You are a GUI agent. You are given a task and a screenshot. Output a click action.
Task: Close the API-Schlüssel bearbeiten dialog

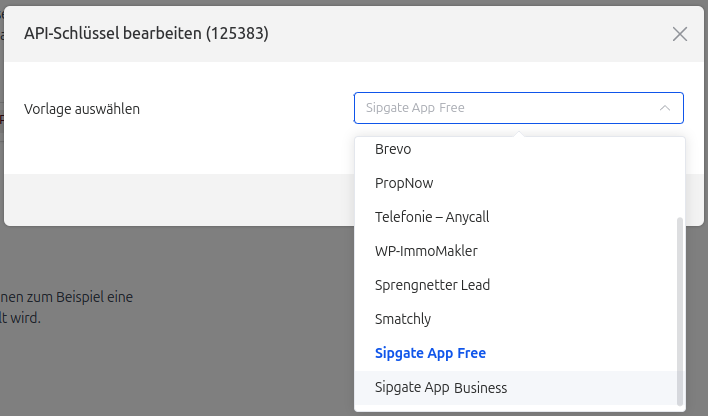point(680,34)
